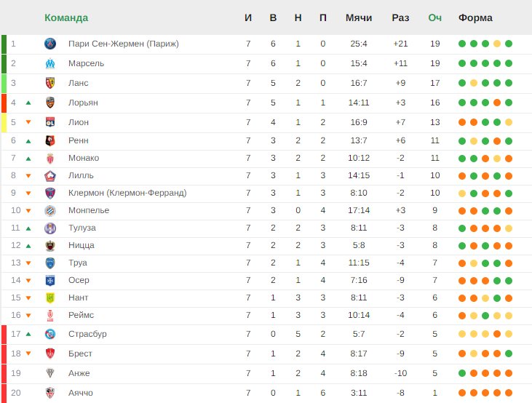This screenshot has width=532, height=403.
Task: Click the Monaco team crest
Action: click(x=50, y=158)
